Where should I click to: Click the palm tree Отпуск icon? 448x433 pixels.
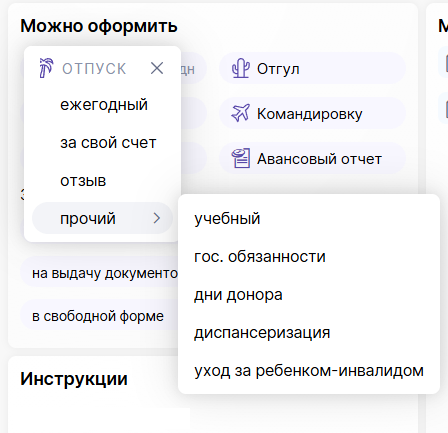46,68
